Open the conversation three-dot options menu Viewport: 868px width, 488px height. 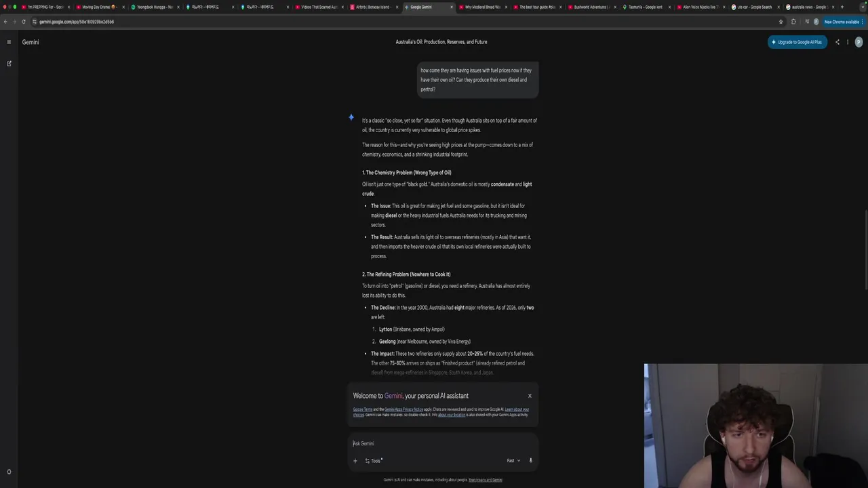[x=848, y=42]
